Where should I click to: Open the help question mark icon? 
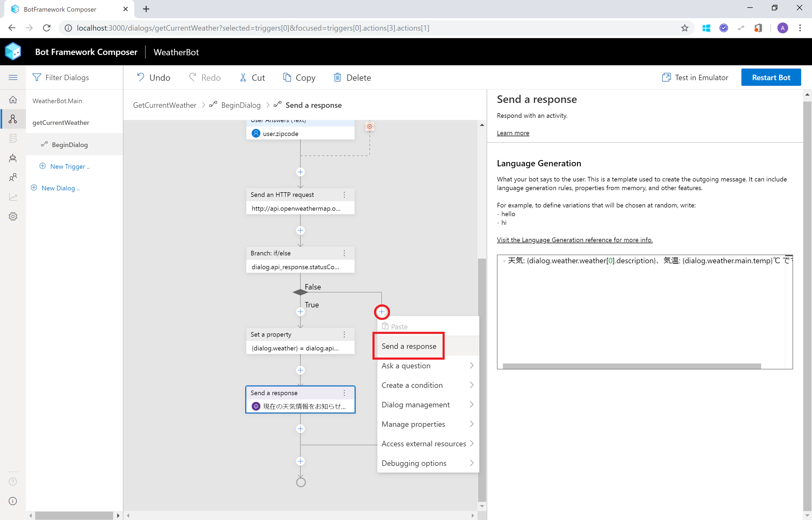click(x=13, y=482)
